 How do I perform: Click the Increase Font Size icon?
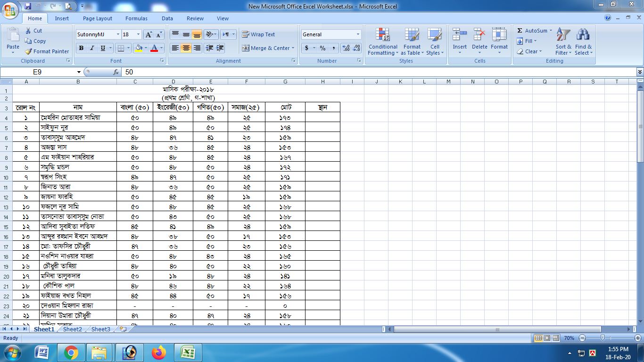click(x=149, y=34)
